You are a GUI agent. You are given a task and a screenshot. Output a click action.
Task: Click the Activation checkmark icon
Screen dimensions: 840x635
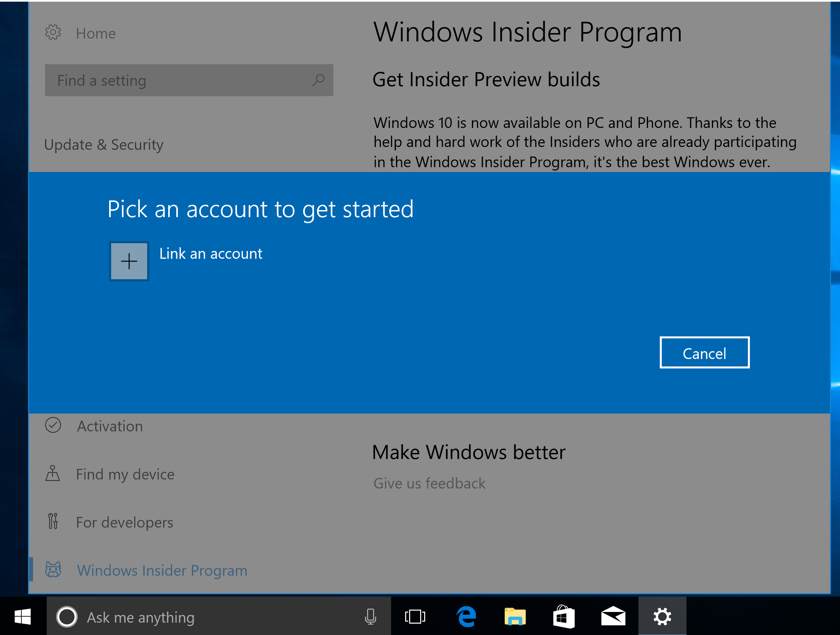click(53, 425)
